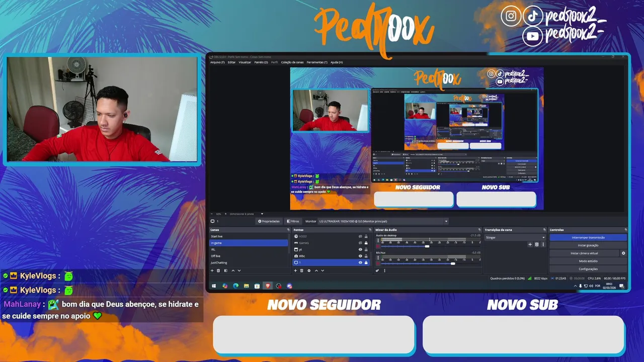The width and height of the screenshot is (644, 362).
Task: Click Iniciar câmera virtual button
Action: [x=584, y=253]
